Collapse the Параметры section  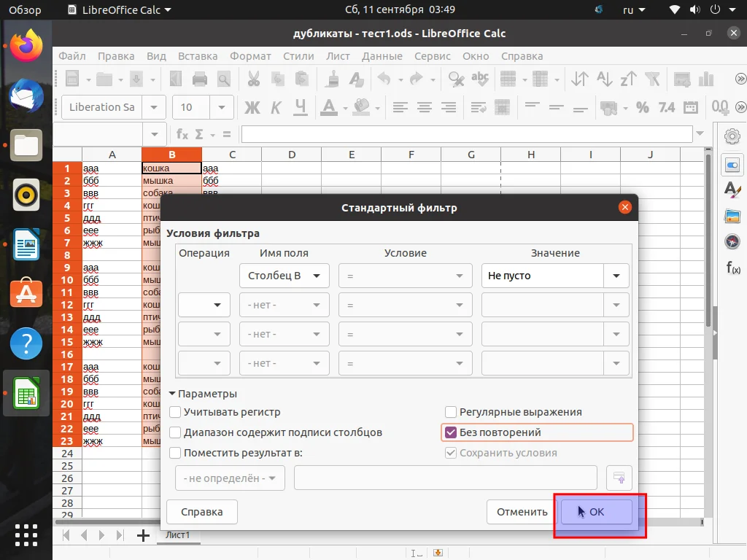click(x=173, y=393)
